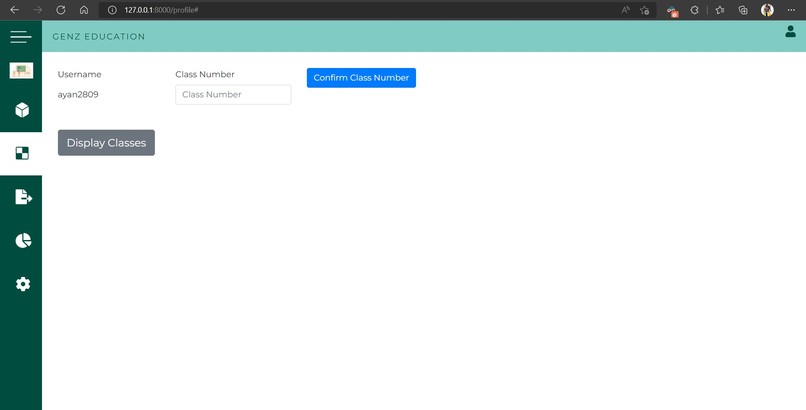This screenshot has height=410, width=806.
Task: Open settings gear icon in sidebar
Action: click(23, 284)
